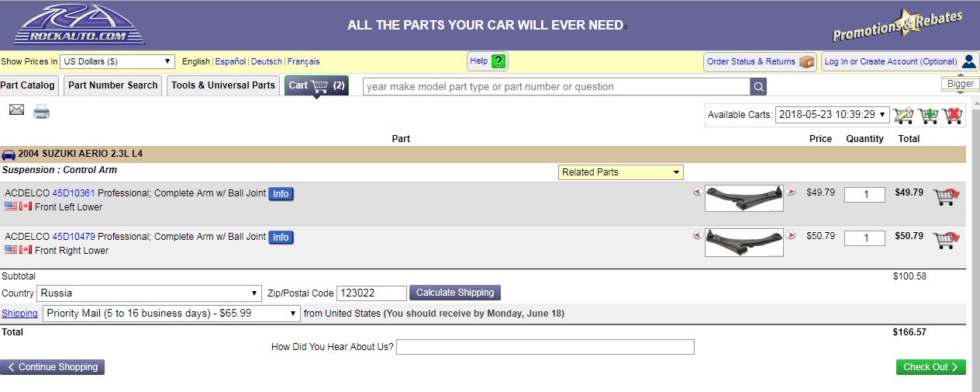Switch language to Français

(x=304, y=61)
